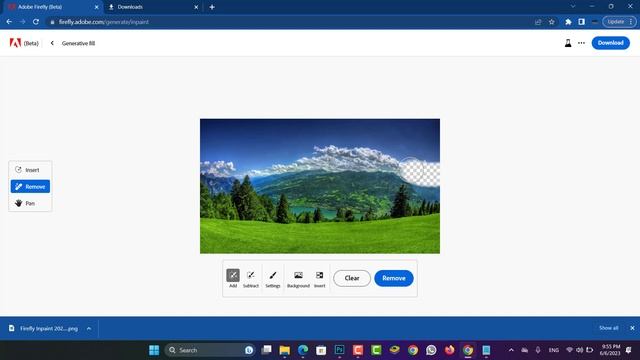Click the browser forward button

click(22, 22)
